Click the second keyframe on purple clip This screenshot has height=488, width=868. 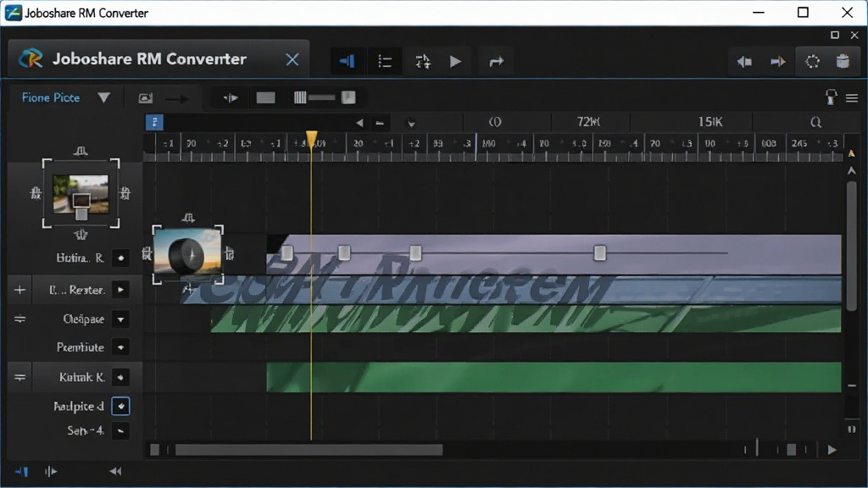pos(344,253)
